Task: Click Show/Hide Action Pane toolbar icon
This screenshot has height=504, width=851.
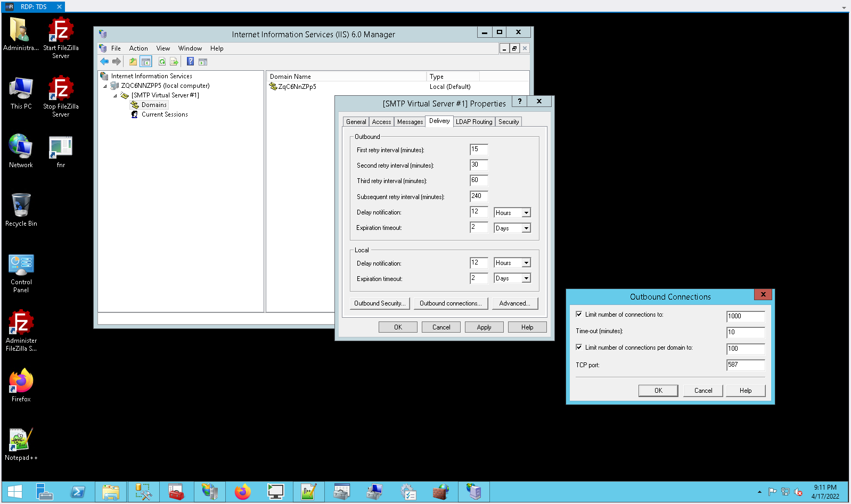Action: 203,62
